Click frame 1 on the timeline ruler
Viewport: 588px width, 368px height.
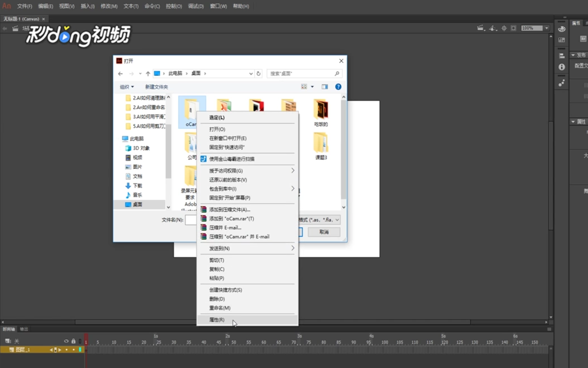[x=86, y=342]
